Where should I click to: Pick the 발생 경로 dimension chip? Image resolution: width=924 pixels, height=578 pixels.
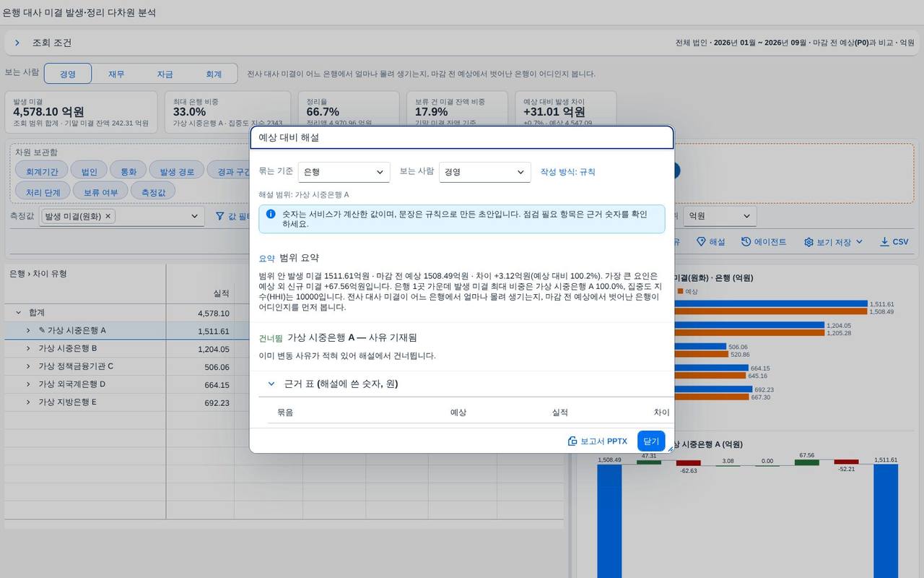coord(177,171)
